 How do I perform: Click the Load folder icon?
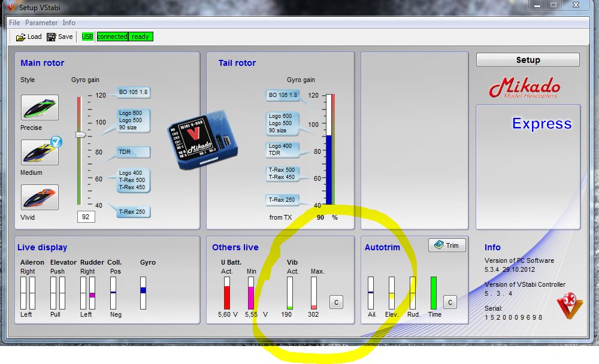click(x=21, y=37)
